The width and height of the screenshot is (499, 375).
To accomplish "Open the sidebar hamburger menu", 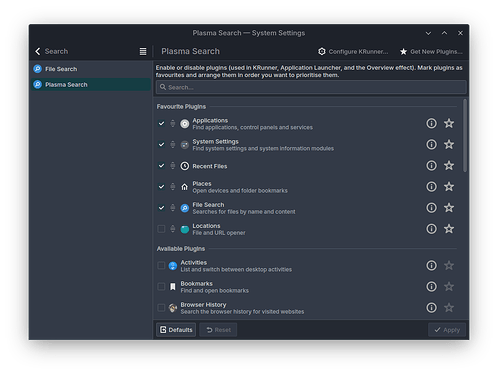I will (143, 51).
